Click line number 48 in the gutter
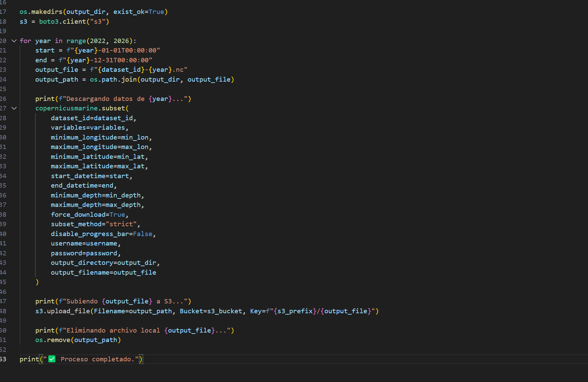The image size is (588, 382). click(3, 311)
